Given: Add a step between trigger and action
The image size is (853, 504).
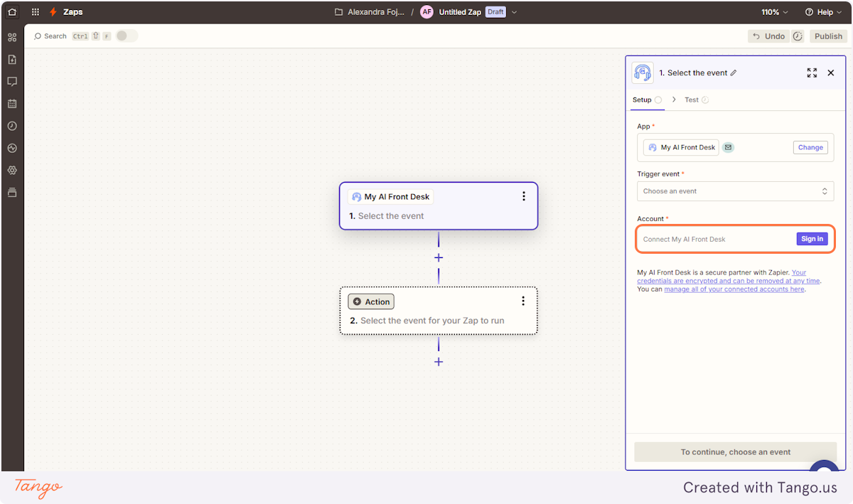Looking at the screenshot, I should click(x=439, y=258).
